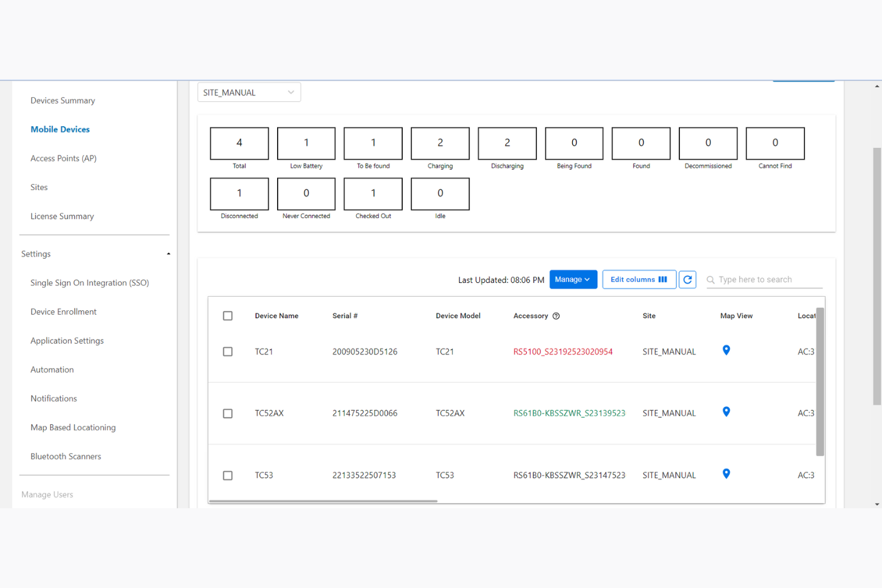Open the Devices Summary page
The width and height of the screenshot is (882, 588).
pos(63,100)
